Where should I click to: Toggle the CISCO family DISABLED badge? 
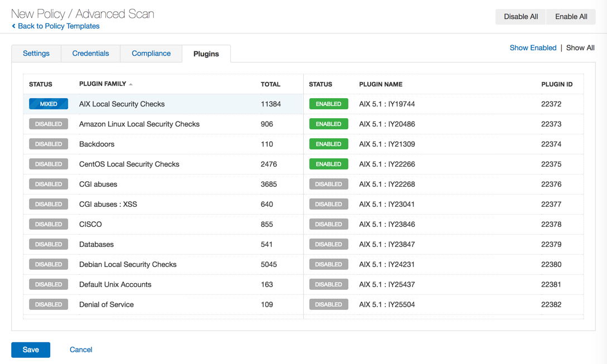click(48, 224)
